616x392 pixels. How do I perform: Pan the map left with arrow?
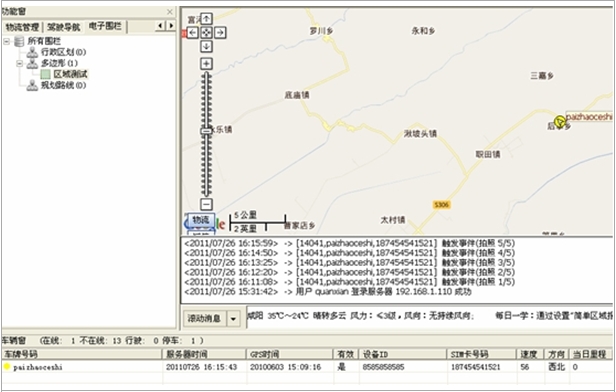point(192,33)
